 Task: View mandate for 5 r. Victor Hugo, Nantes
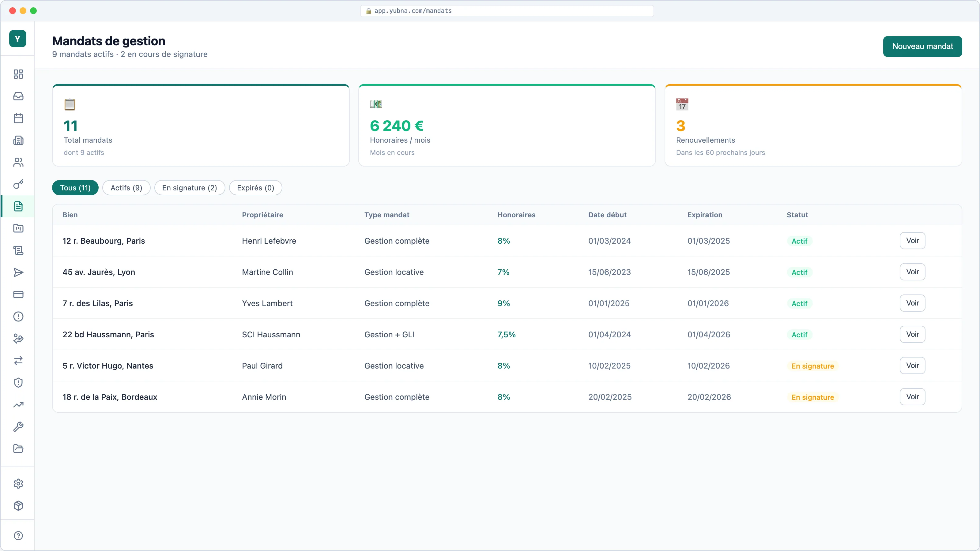[912, 365]
